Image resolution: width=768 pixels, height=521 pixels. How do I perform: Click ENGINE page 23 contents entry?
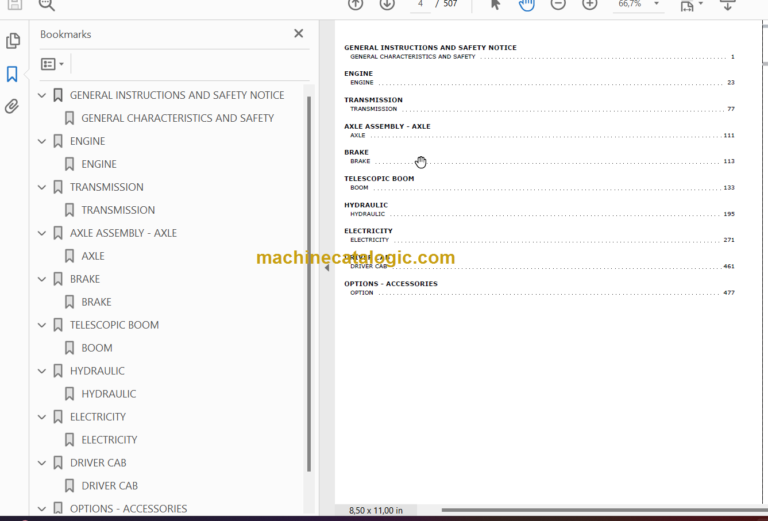542,83
